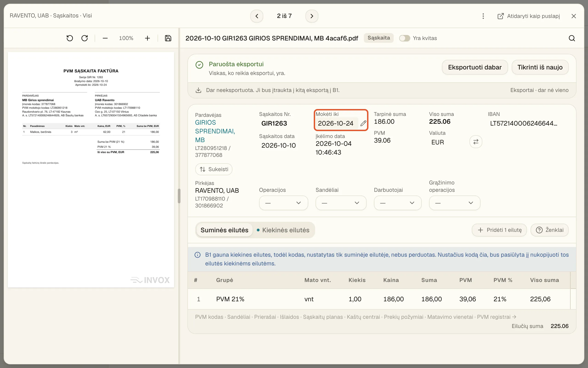Image resolution: width=588 pixels, height=368 pixels.
Task: Zoom in the PDF preview
Action: pos(147,38)
